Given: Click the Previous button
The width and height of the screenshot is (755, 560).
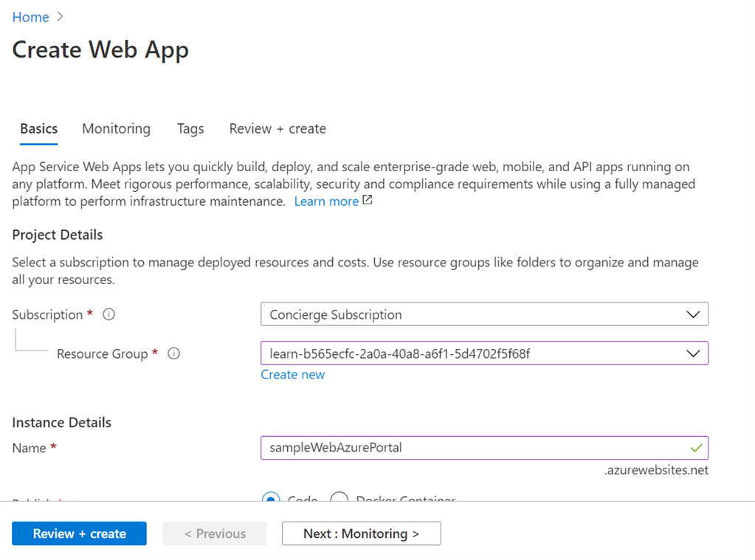Looking at the screenshot, I should [x=215, y=533].
